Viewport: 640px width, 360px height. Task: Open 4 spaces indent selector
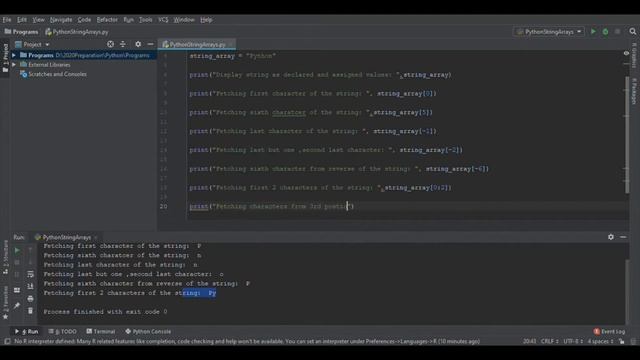tap(600, 341)
